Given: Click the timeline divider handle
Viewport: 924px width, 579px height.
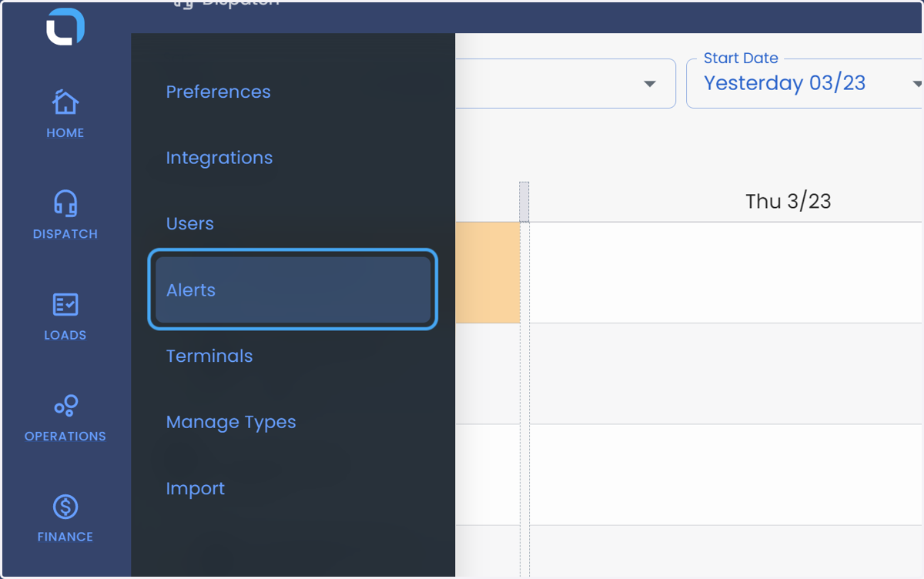Looking at the screenshot, I should tap(524, 202).
